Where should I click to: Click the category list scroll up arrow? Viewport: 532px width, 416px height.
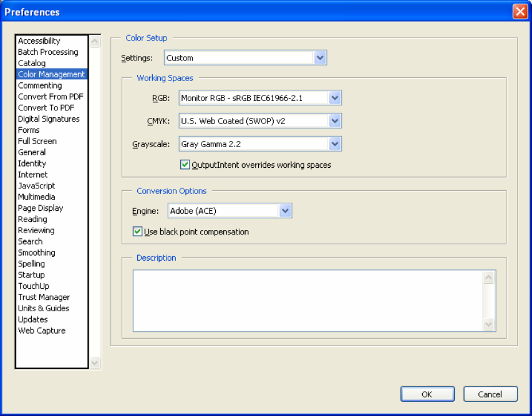pyautogui.click(x=95, y=42)
